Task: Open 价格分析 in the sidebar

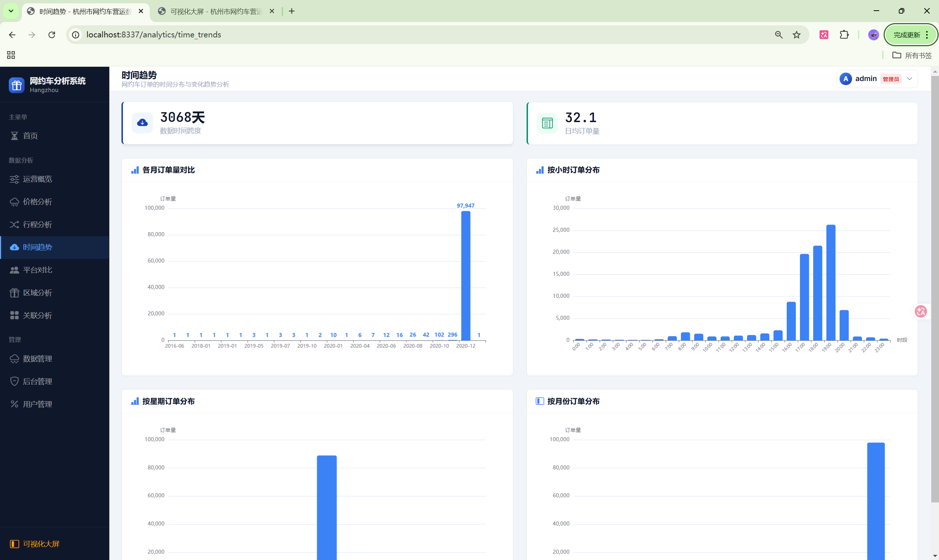Action: pos(37,202)
